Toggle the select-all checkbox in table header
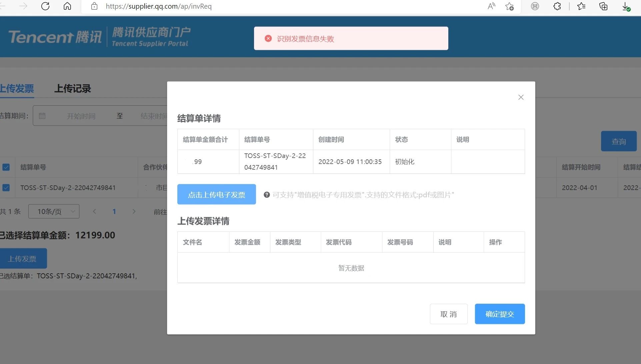 pyautogui.click(x=6, y=167)
